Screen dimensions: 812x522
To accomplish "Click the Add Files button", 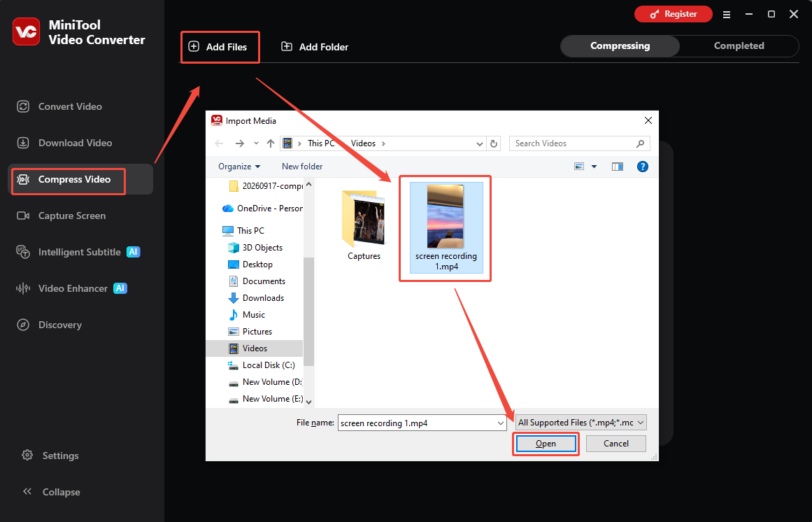I will click(x=218, y=47).
